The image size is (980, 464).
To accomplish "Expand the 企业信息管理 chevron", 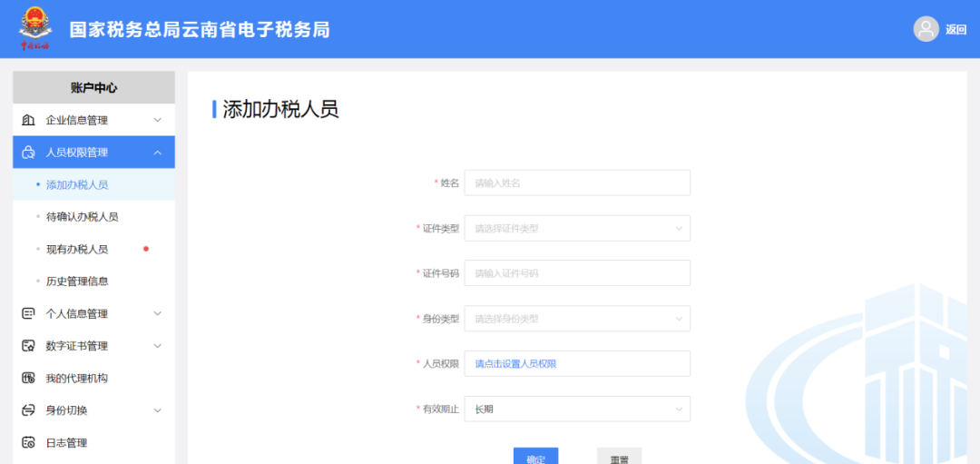I will 157,120.
